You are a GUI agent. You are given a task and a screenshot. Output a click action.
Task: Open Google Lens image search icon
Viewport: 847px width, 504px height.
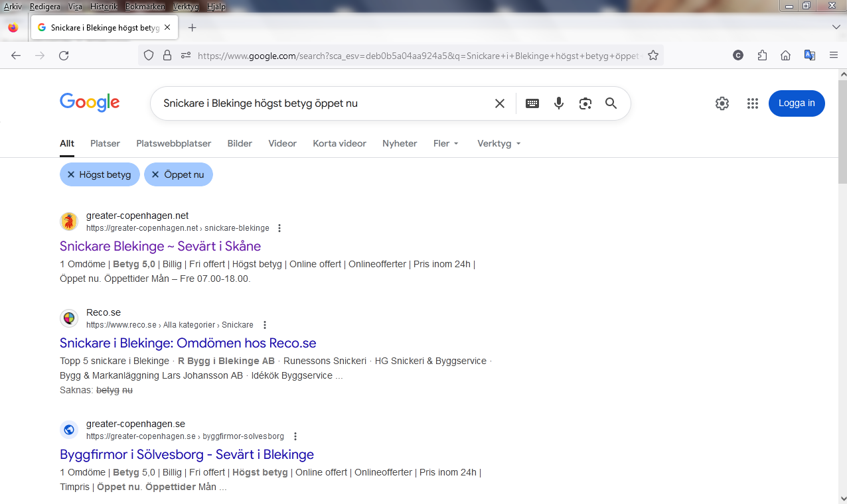click(585, 103)
